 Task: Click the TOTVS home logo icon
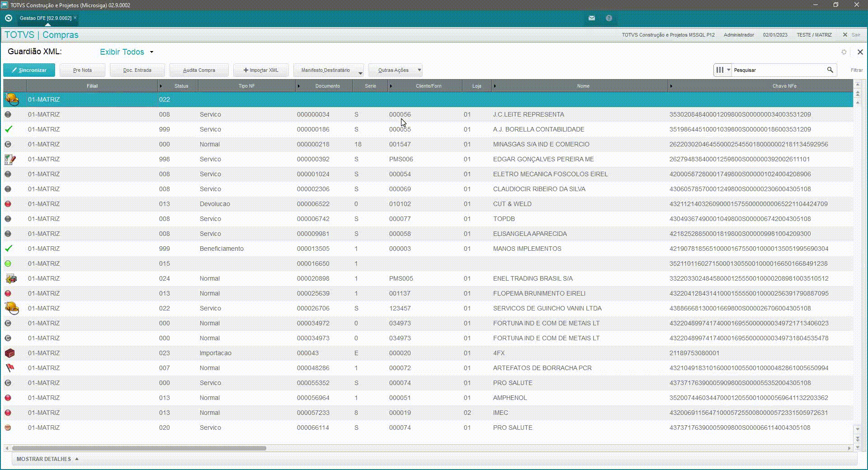tap(8, 18)
